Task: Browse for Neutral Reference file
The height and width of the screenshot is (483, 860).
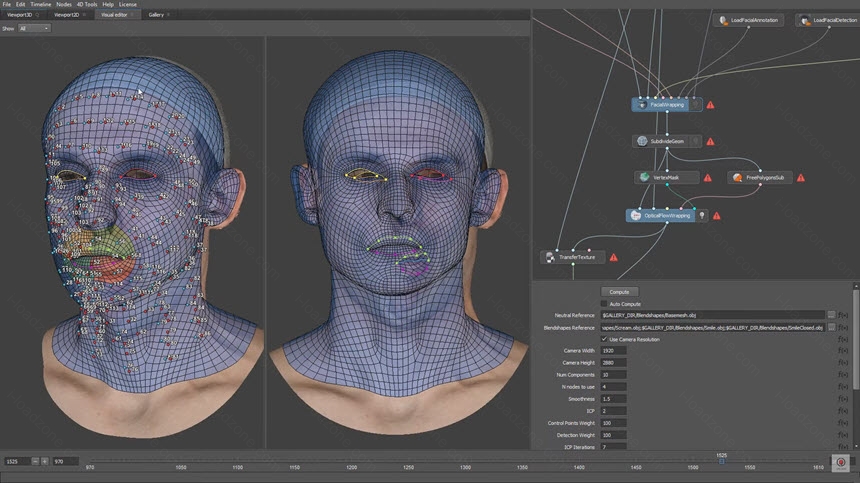Action: pos(831,315)
